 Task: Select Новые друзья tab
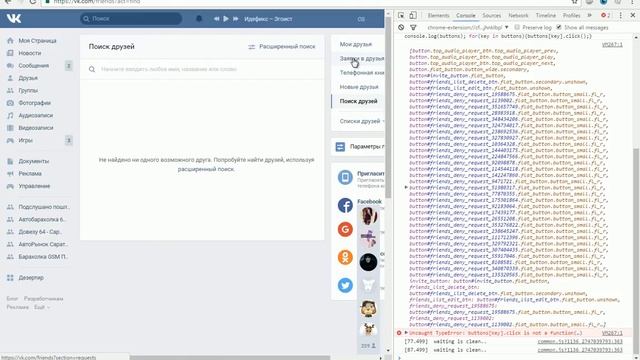(358, 87)
